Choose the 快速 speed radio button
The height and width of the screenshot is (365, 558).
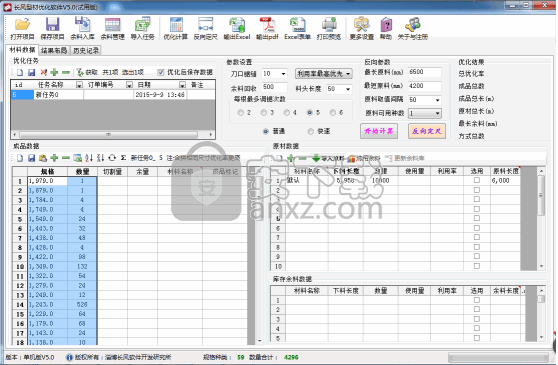tap(311, 132)
